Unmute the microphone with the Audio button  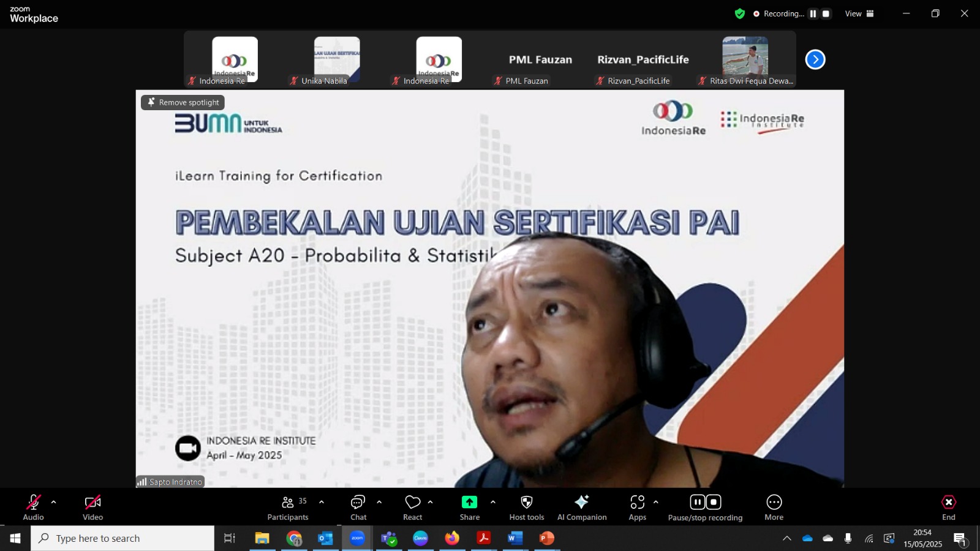pyautogui.click(x=33, y=508)
